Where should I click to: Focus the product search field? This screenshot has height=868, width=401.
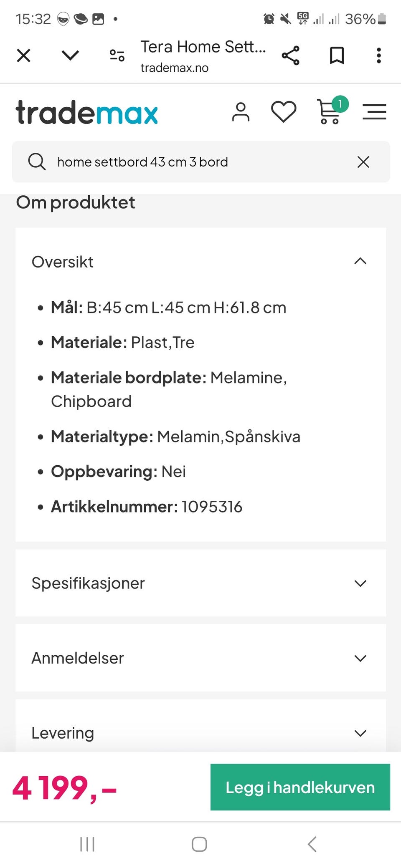tap(200, 162)
